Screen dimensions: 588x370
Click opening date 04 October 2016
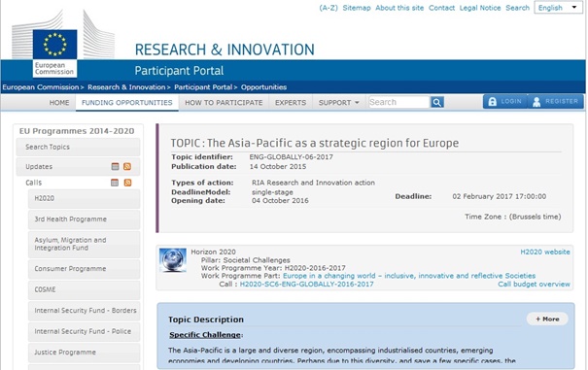click(x=280, y=201)
